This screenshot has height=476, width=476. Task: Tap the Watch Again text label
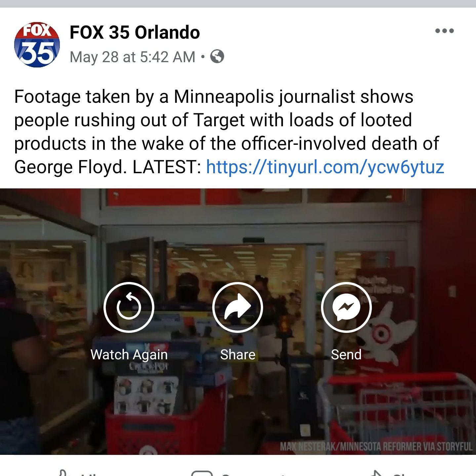pos(129,355)
